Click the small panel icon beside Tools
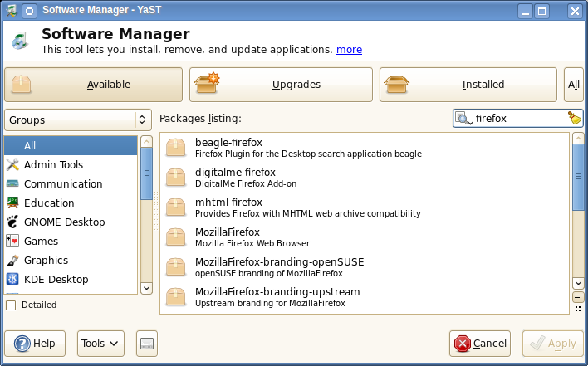This screenshot has height=366, width=588. tap(145, 344)
